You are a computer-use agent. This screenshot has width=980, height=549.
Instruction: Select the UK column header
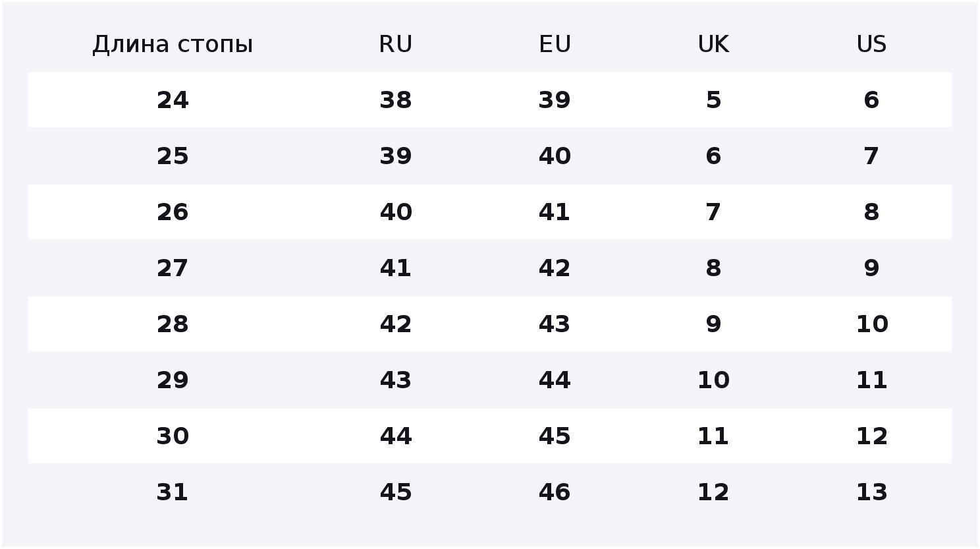[713, 44]
